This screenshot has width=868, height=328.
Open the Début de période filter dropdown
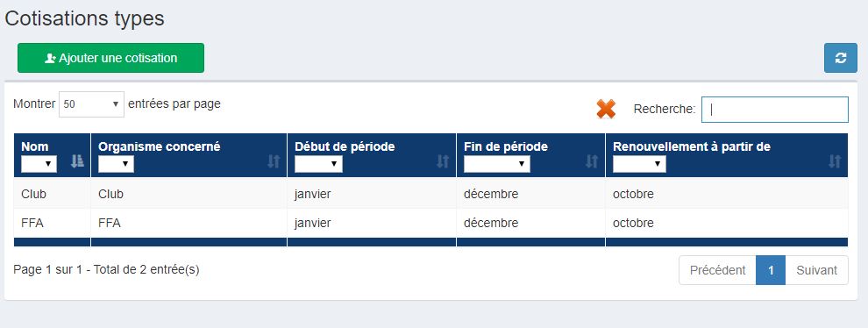318,164
